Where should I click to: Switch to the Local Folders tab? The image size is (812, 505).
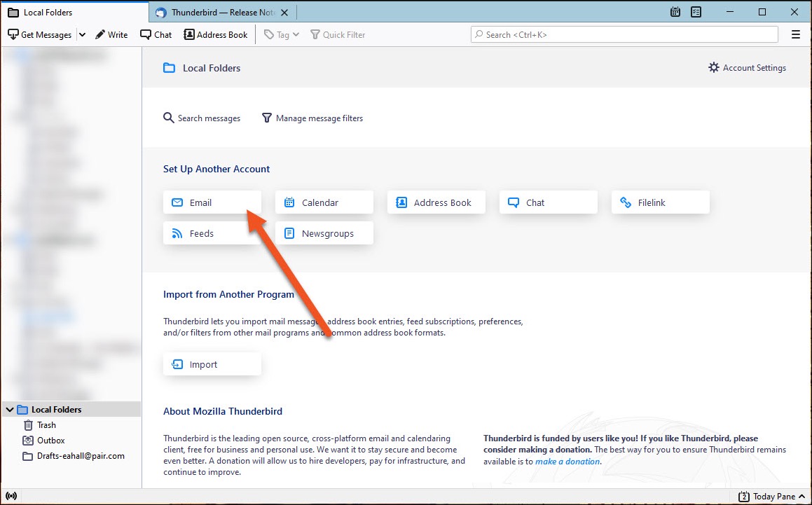(x=75, y=12)
